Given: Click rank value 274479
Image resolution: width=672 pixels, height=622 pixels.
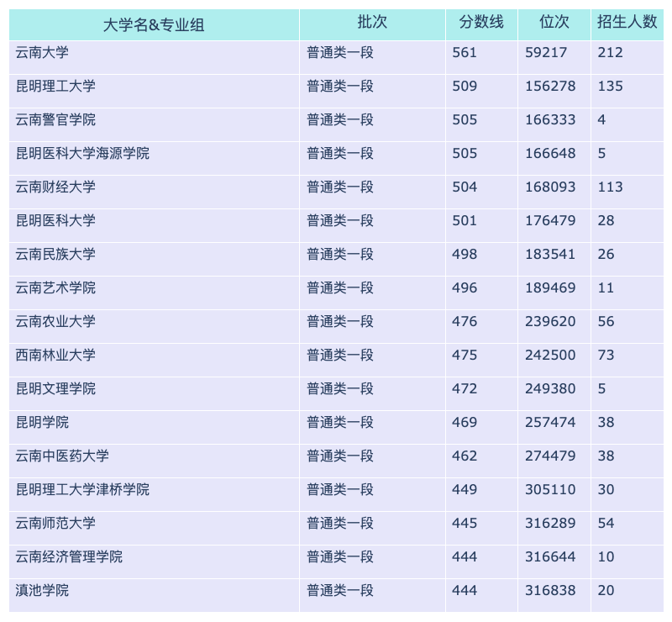Looking at the screenshot, I should (550, 456).
